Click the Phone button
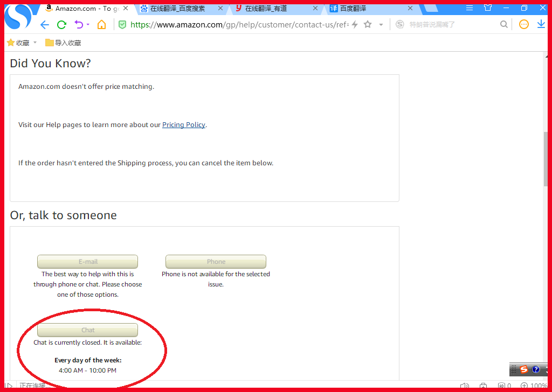This screenshot has width=552, height=392. [216, 262]
